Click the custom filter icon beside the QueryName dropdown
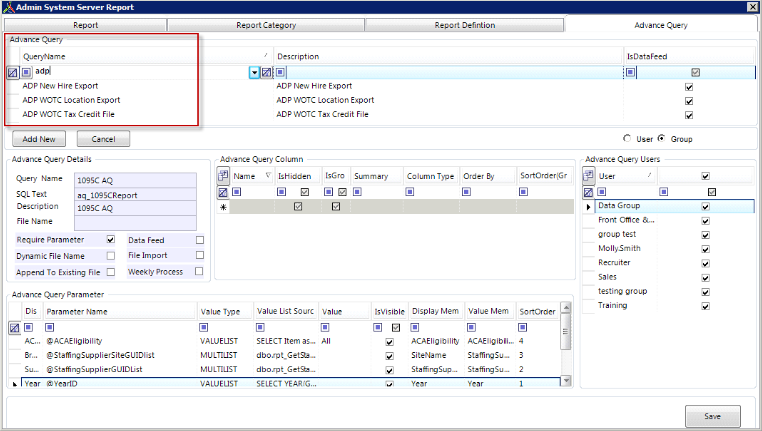 coord(266,72)
